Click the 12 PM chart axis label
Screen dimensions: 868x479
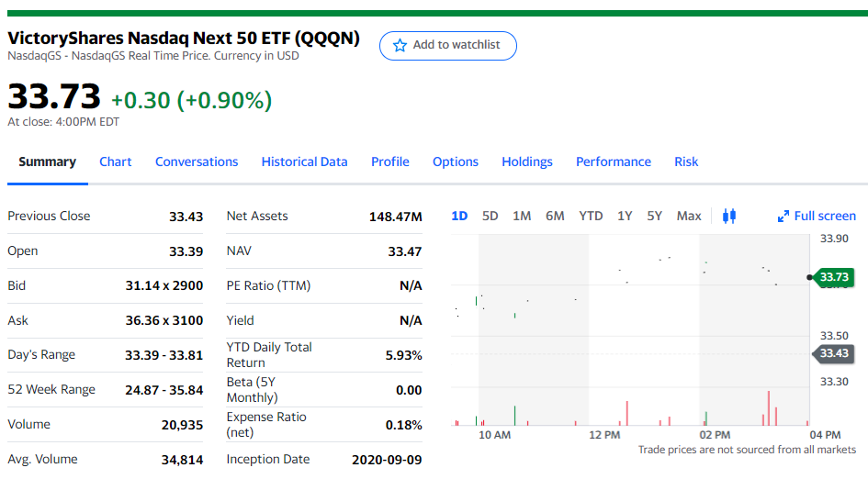pos(604,435)
